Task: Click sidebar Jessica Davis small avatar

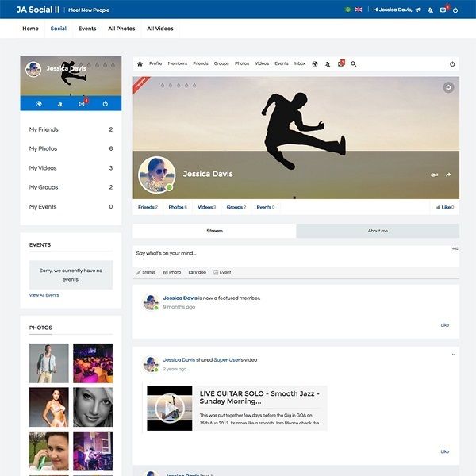Action: pyautogui.click(x=33, y=69)
